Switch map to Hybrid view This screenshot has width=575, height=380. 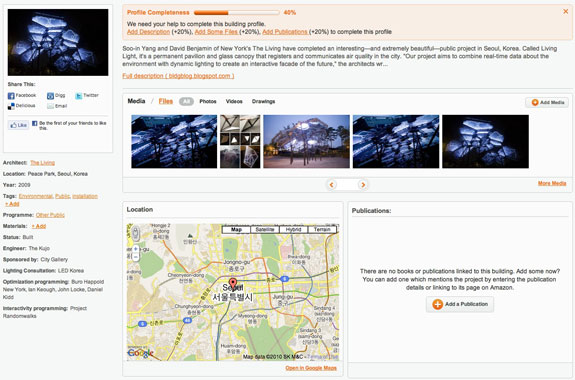(x=293, y=230)
